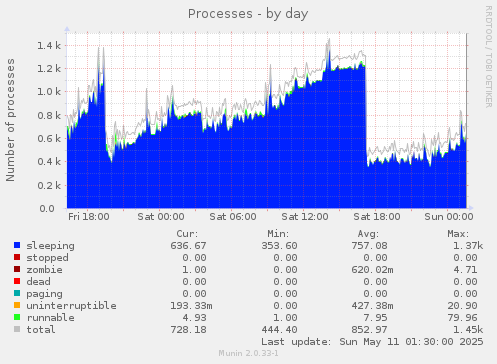The height and width of the screenshot is (364, 497).
Task: Click zombie average value 620.02m
Action: [x=372, y=270]
